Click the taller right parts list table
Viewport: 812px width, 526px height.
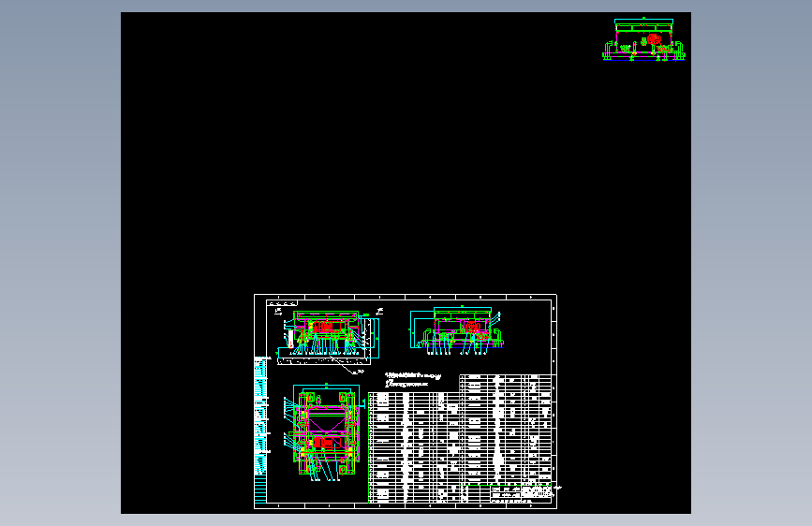[x=506, y=430]
